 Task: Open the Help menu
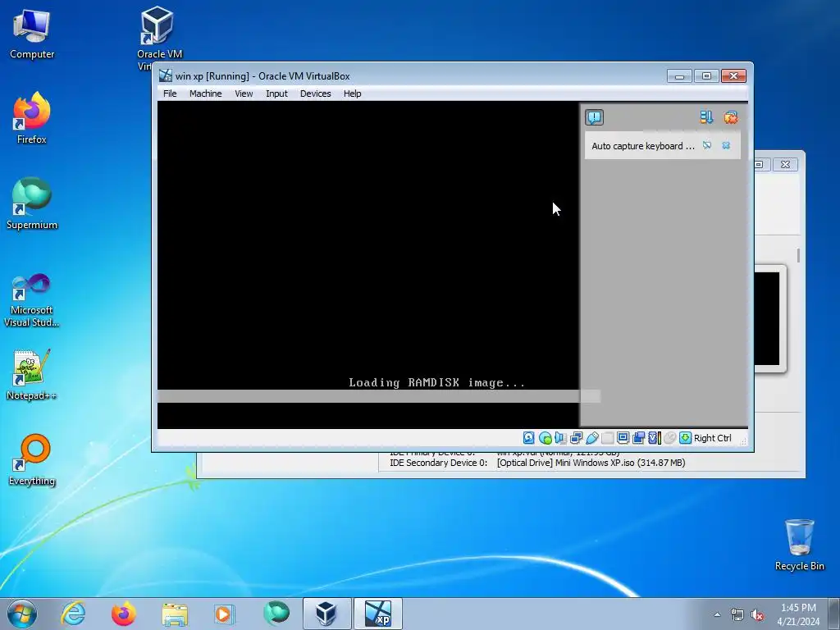coord(352,94)
